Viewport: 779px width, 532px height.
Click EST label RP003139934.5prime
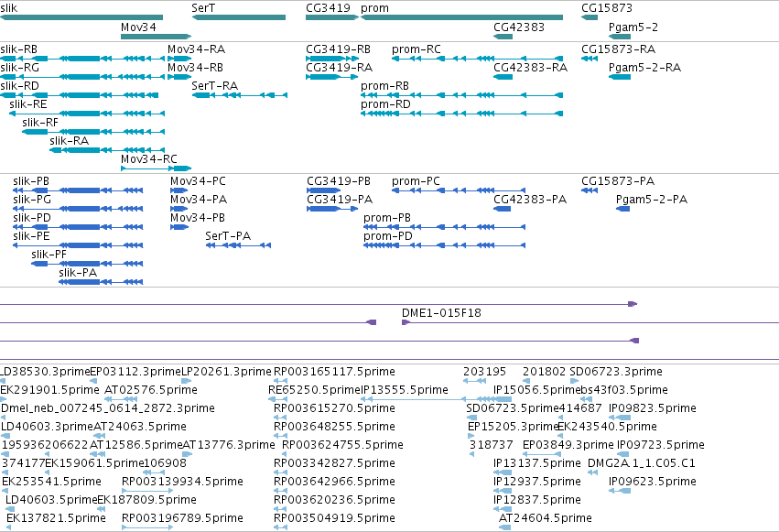pos(182,482)
